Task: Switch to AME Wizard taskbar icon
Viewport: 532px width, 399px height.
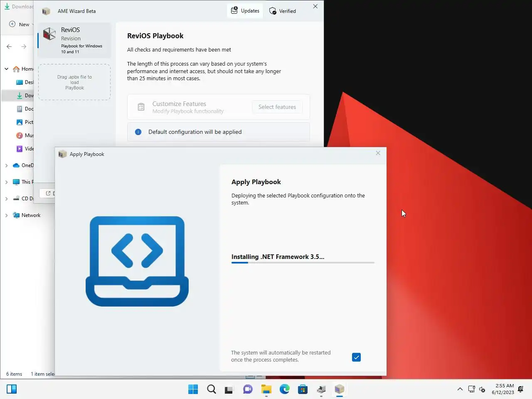Action: click(340, 389)
